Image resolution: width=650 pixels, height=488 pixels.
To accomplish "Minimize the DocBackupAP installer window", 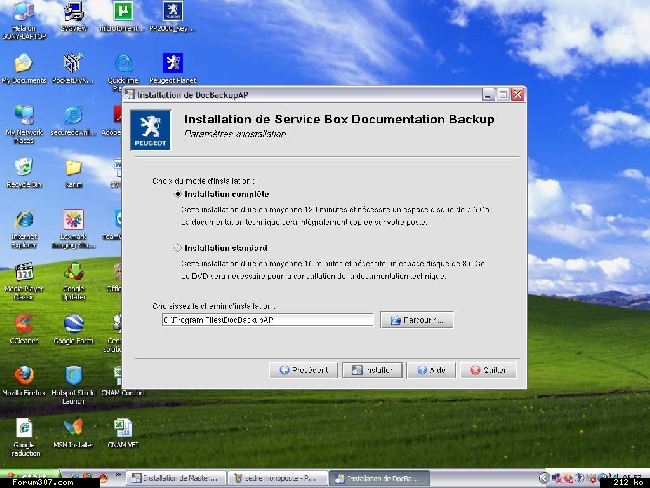I will point(489,95).
